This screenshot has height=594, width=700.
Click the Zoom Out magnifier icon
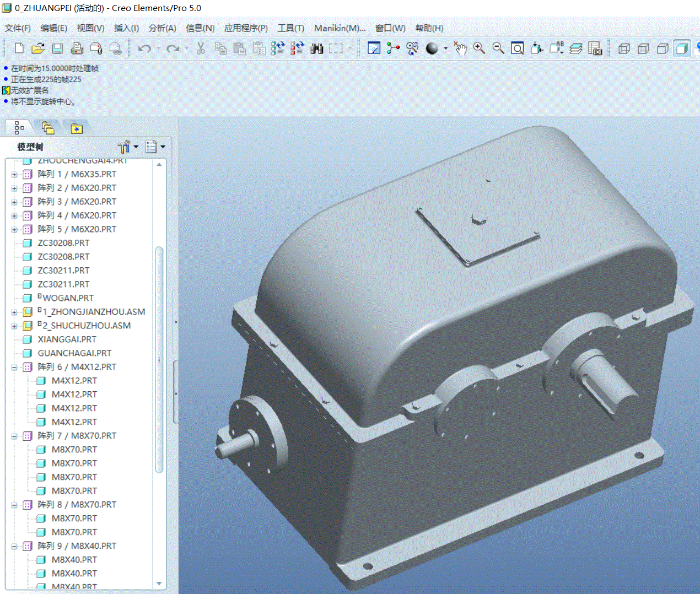click(x=498, y=48)
